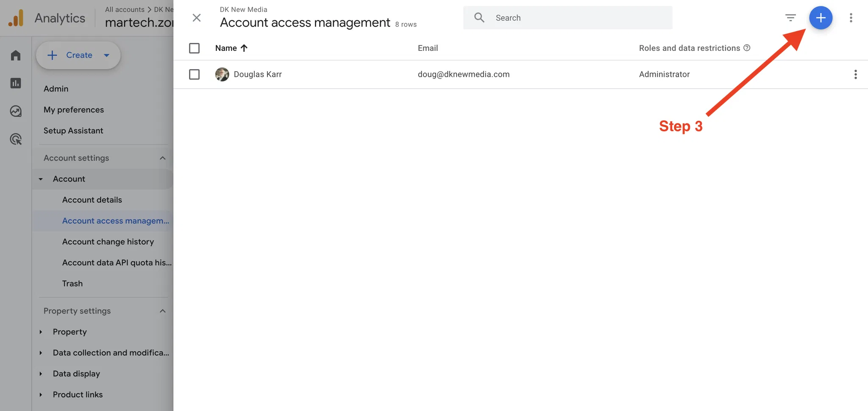Viewport: 868px width, 411px height.
Task: Open Account details in sidebar
Action: click(92, 200)
